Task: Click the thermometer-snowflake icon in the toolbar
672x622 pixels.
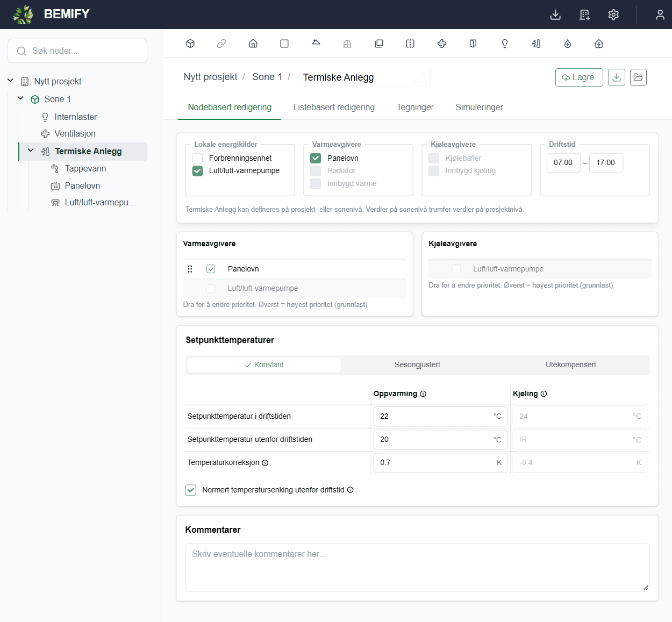Action: click(x=536, y=44)
